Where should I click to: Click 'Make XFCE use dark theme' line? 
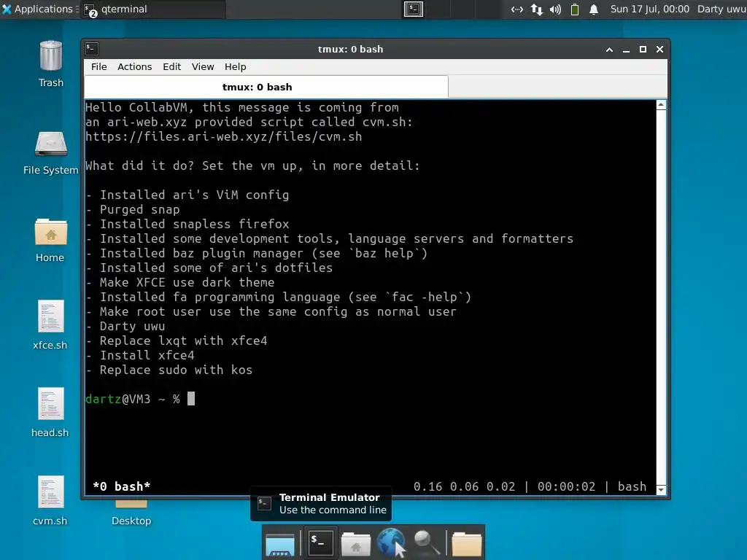tap(180, 282)
